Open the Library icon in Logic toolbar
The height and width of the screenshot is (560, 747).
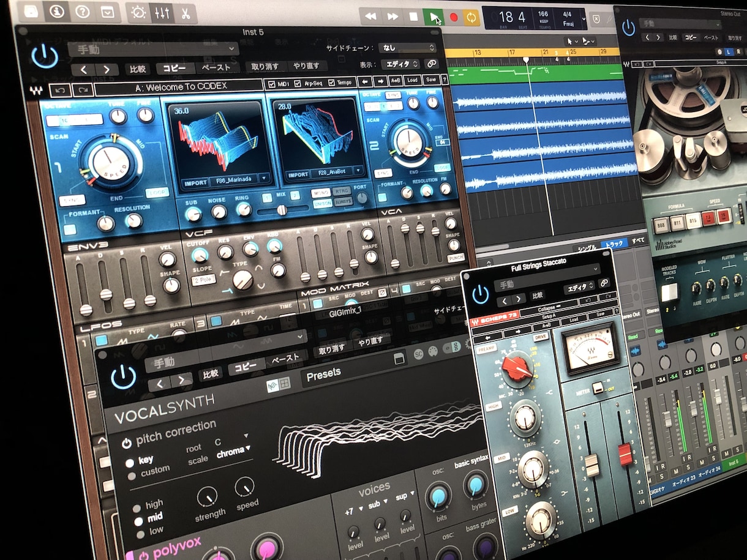click(x=31, y=12)
